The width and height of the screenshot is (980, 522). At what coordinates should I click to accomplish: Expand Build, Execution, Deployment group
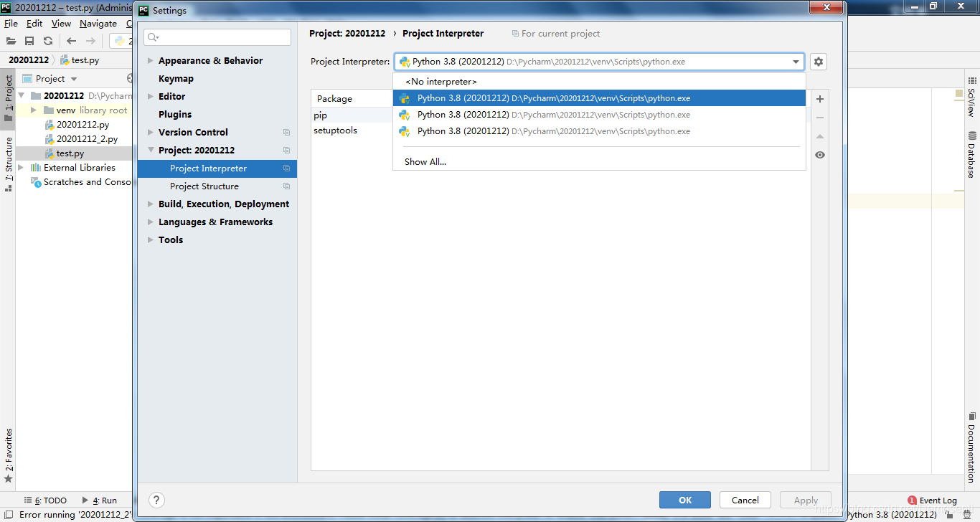pyautogui.click(x=150, y=204)
